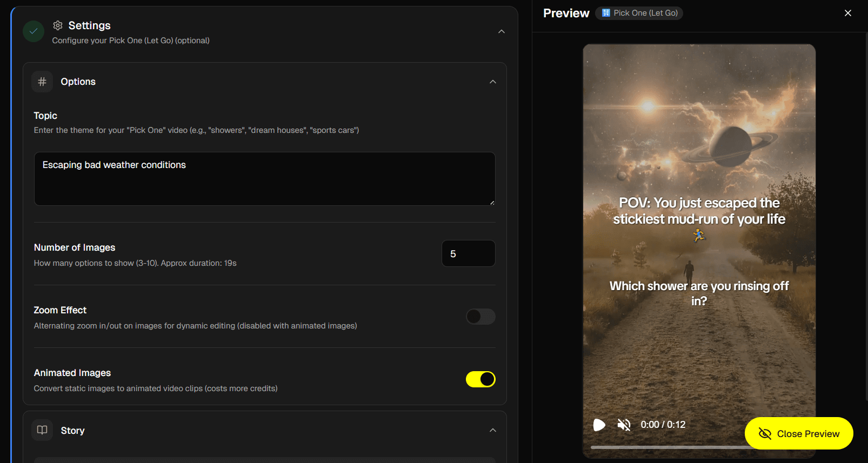This screenshot has width=868, height=463.
Task: Click the Preview panel heading
Action: (566, 13)
